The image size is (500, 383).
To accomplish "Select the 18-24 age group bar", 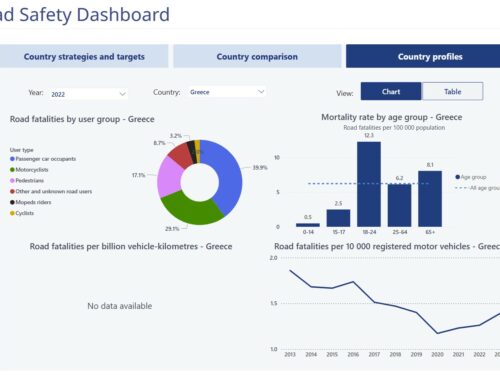I will (x=369, y=184).
